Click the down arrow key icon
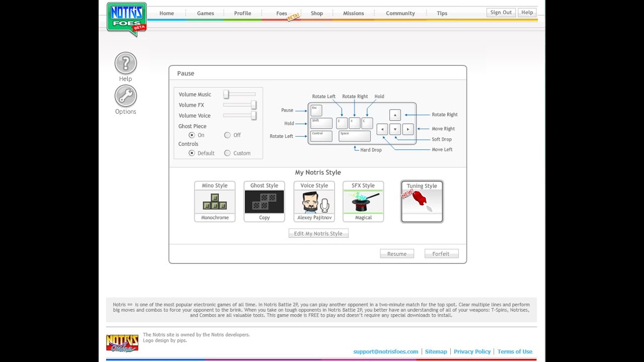Image resolution: width=644 pixels, height=362 pixels. tap(395, 129)
